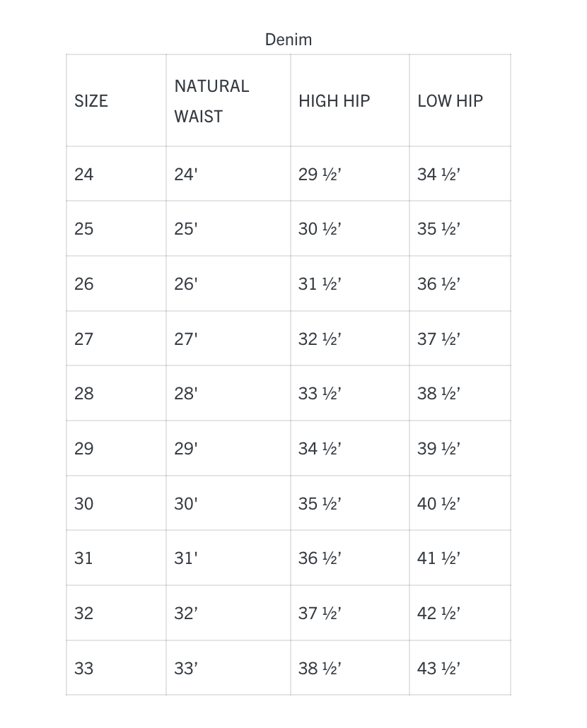Viewport: 587px width, 728px height.
Task: Click the 33' natural waist cell
Action: pos(186,668)
